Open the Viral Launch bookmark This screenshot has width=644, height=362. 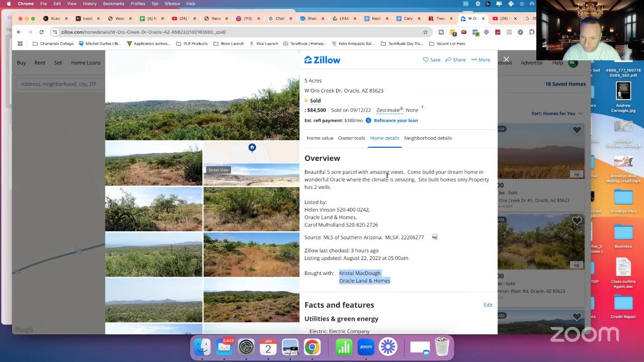pos(263,44)
